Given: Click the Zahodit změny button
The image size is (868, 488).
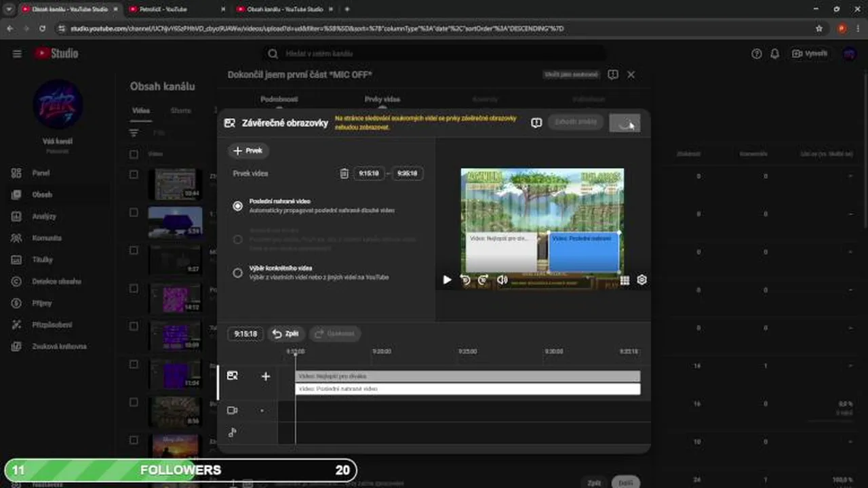Looking at the screenshot, I should pos(576,123).
